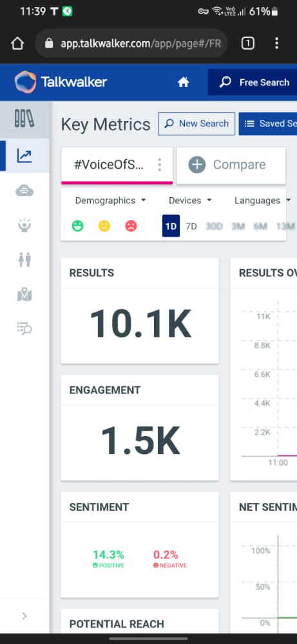Select the 3M time range
Screen dimensions: 297x644
coord(238,226)
